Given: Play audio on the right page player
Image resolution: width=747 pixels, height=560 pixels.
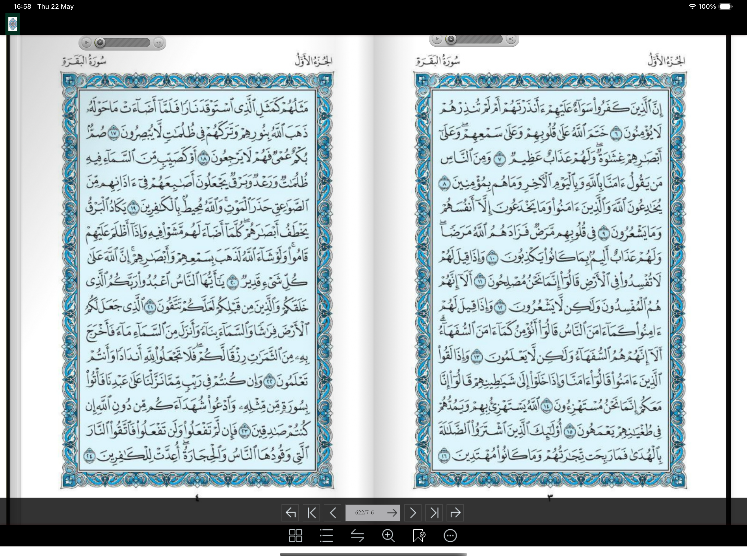Looking at the screenshot, I should (x=437, y=39).
